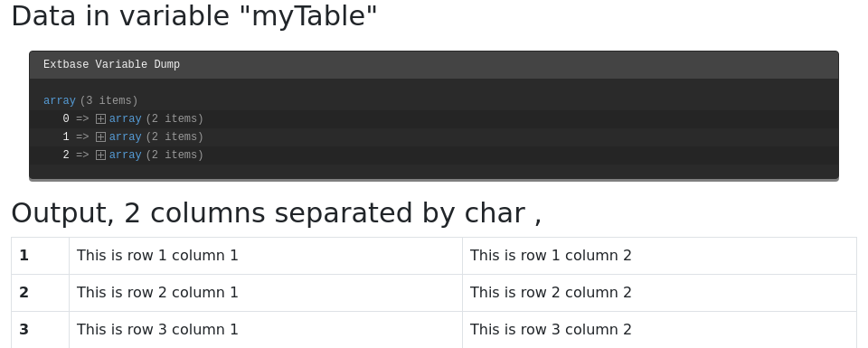The width and height of the screenshot is (868, 348).
Task: Click the 'Data in variable "myTable"' heading
Action: click(x=194, y=15)
